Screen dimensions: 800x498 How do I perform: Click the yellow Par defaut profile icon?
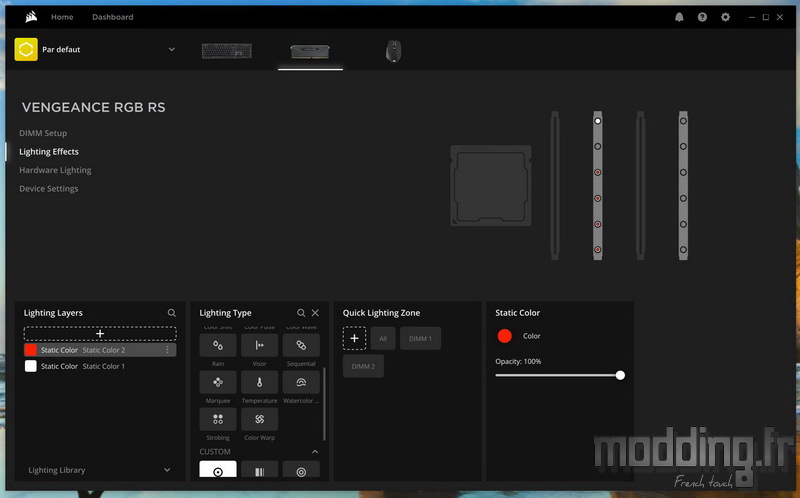tap(26, 49)
